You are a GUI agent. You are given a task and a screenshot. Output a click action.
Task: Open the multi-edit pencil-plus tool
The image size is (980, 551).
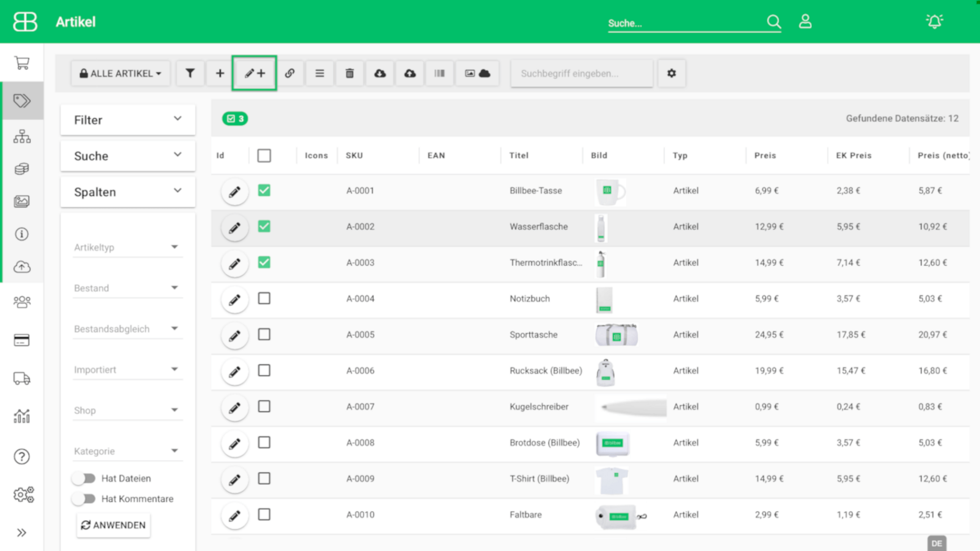(x=255, y=73)
